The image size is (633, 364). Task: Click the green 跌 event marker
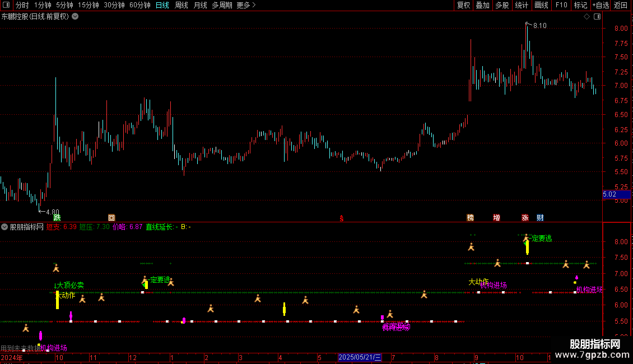[x=57, y=218]
